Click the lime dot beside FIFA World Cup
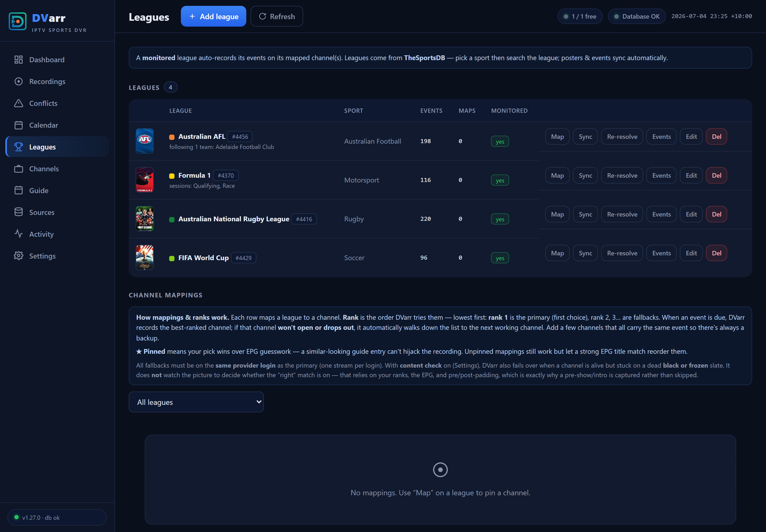766x532 pixels. tap(172, 258)
